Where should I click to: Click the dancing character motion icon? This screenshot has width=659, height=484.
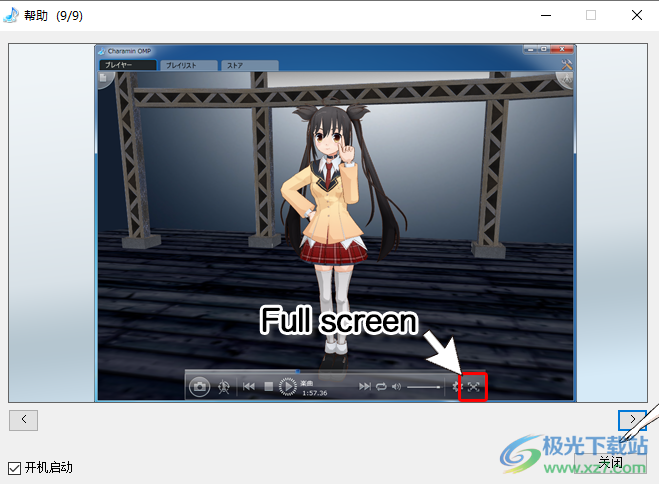click(x=224, y=387)
